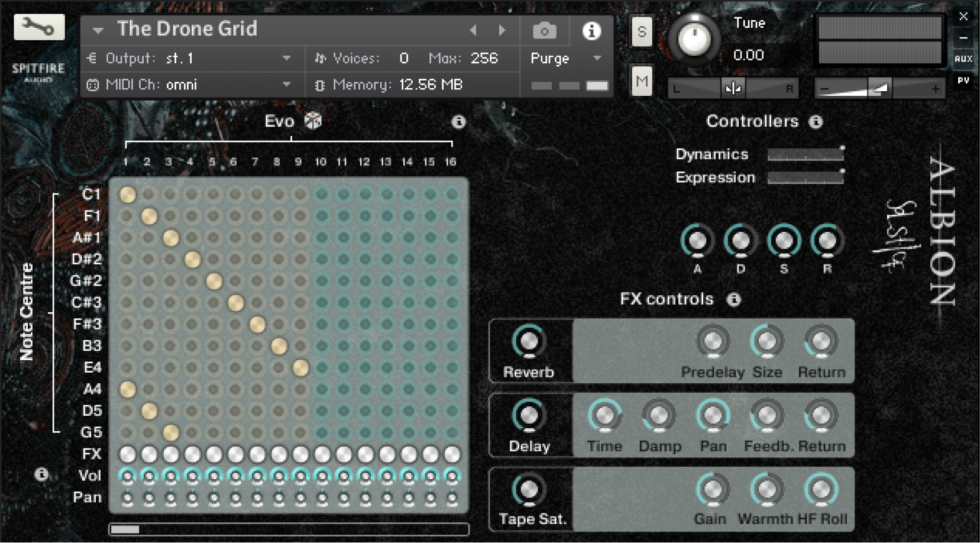Click the Reverb knob
This screenshot has width=980, height=543.
[x=529, y=341]
